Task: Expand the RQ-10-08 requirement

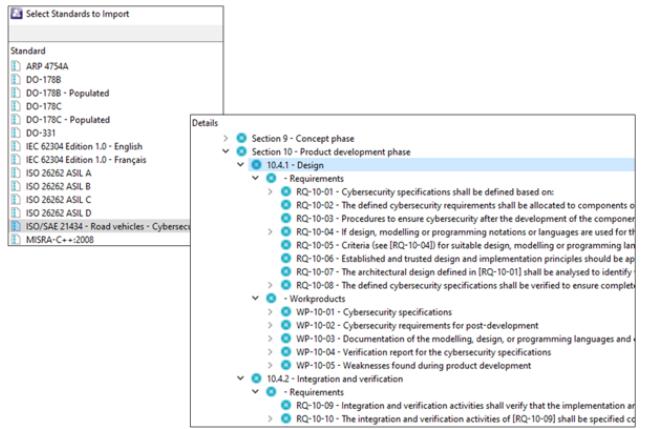Action: click(x=270, y=285)
